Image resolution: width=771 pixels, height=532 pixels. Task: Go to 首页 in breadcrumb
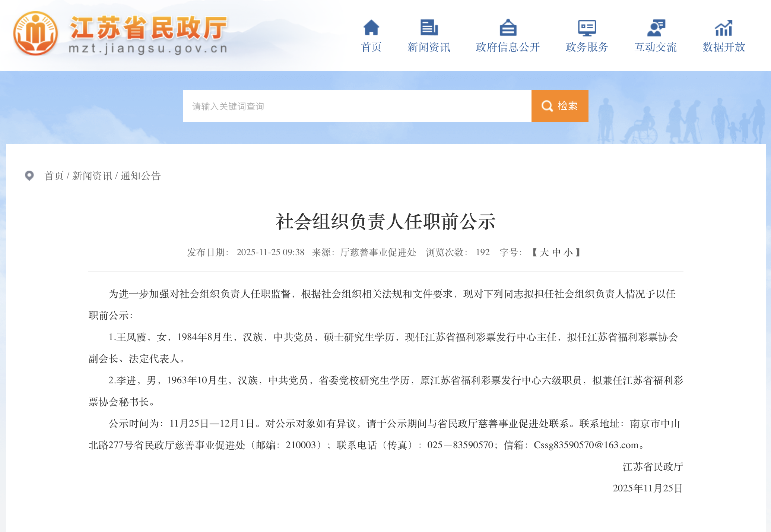54,176
